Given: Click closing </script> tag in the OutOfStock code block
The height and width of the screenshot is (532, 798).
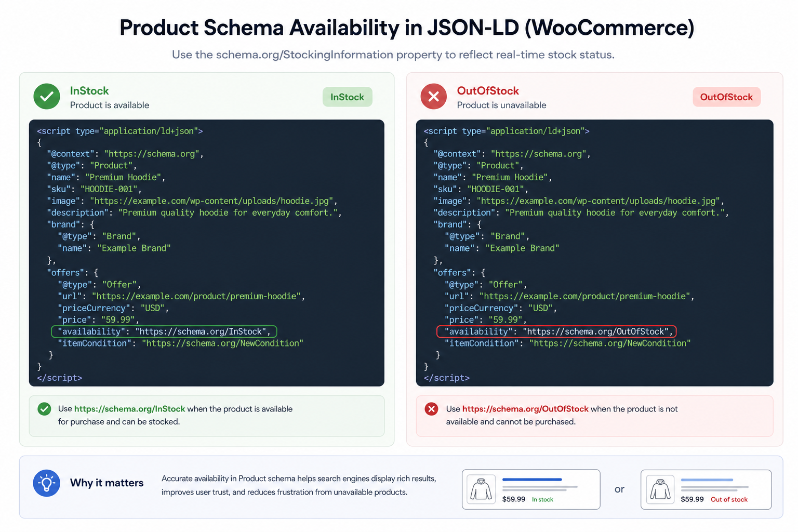Looking at the screenshot, I should [447, 378].
